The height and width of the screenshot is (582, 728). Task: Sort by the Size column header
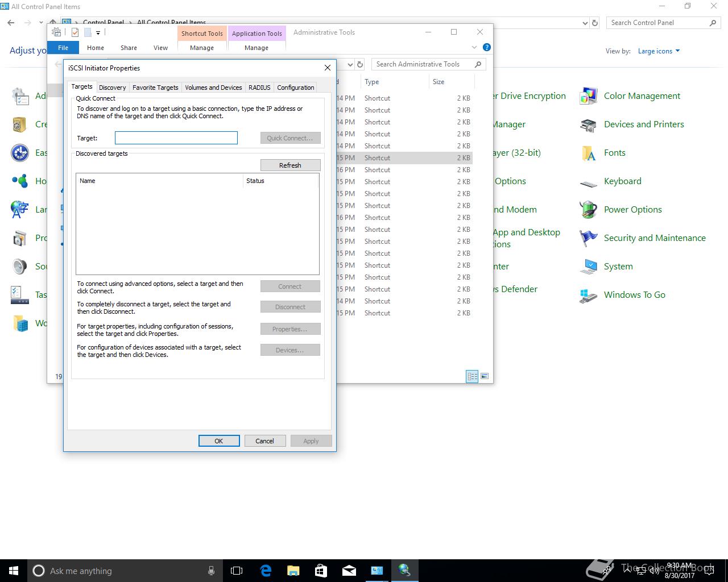click(x=451, y=82)
